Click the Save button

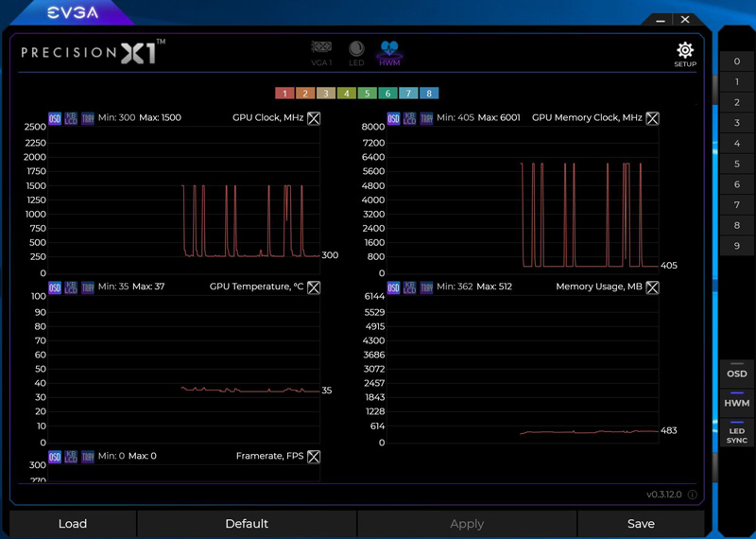coord(641,524)
